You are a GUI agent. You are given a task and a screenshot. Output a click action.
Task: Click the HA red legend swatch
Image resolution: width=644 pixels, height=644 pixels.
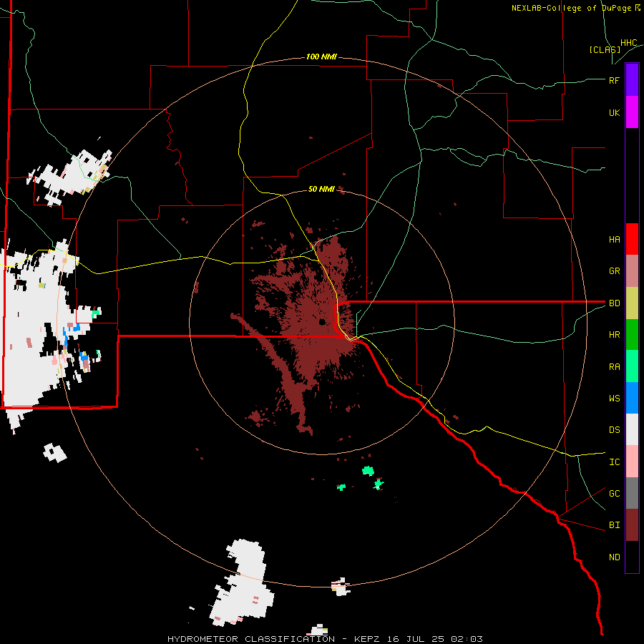coord(632,239)
